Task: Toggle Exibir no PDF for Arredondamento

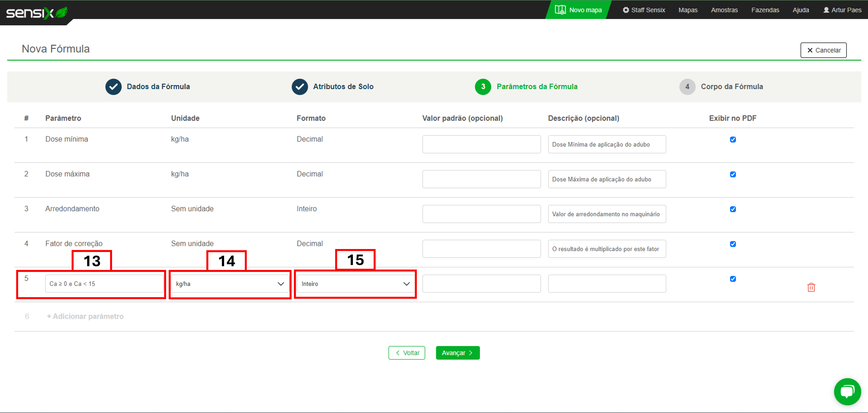Action: [x=732, y=209]
